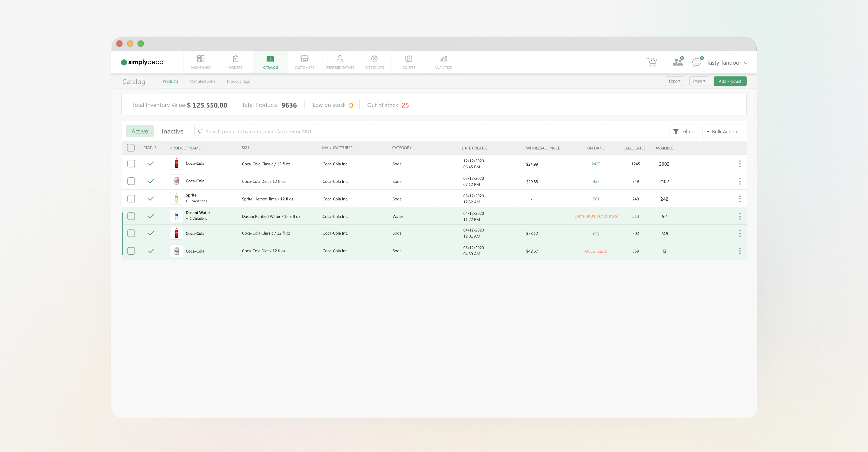The height and width of the screenshot is (452, 868).
Task: Open the Orders section
Action: click(x=236, y=62)
